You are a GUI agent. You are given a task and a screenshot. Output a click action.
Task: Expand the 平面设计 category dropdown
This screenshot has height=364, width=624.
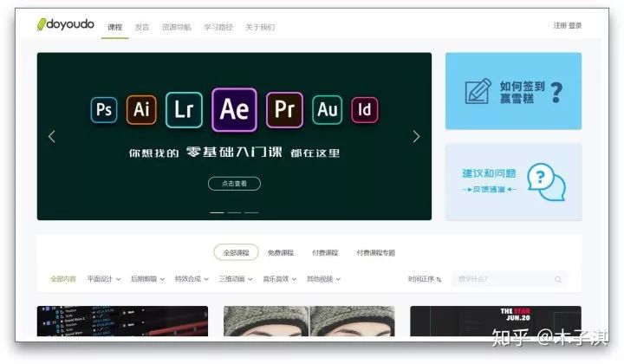103,279
